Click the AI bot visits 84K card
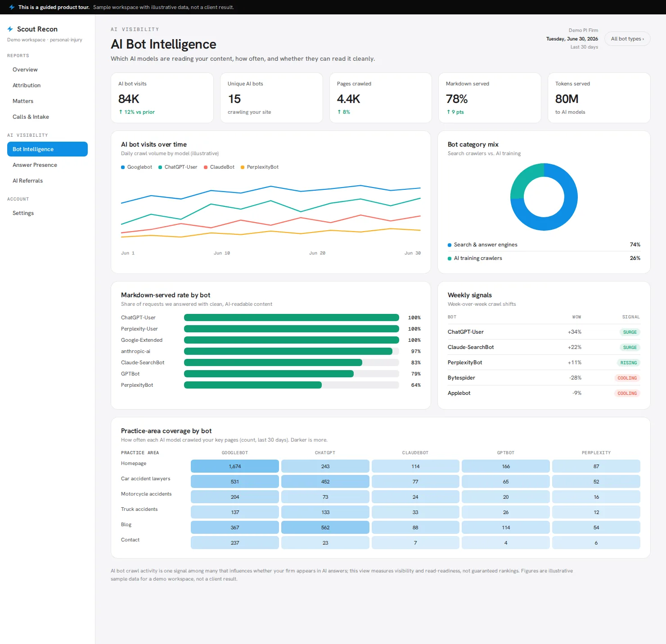This screenshot has height=644, width=666. pos(162,98)
